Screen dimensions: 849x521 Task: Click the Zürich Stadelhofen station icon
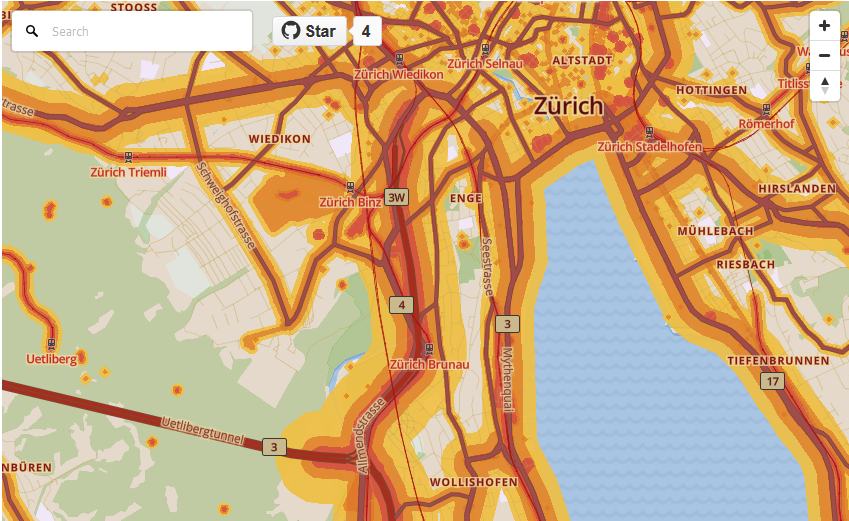[x=650, y=132]
